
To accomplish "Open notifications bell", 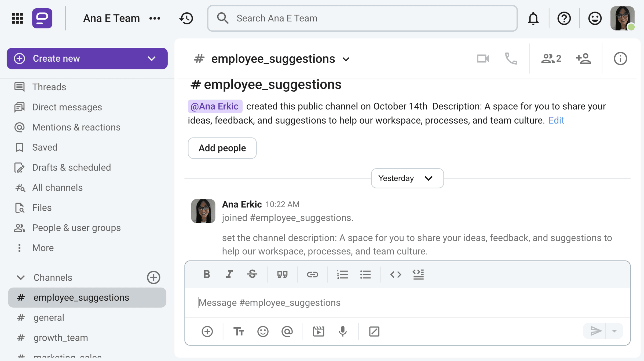I will coord(533,18).
